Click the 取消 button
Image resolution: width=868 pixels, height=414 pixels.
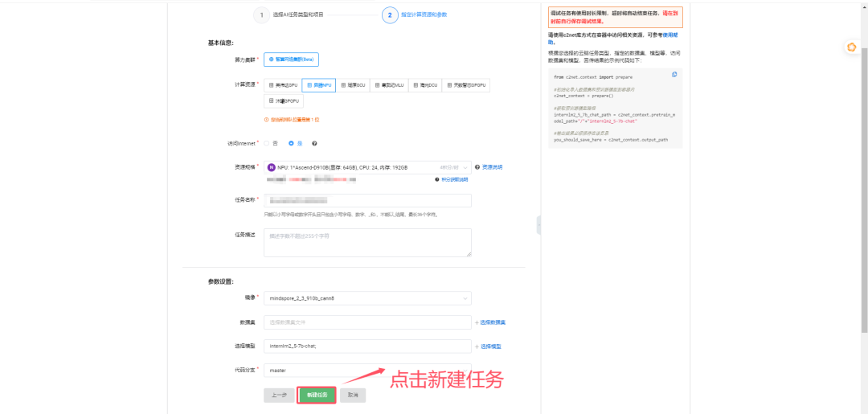coord(353,396)
